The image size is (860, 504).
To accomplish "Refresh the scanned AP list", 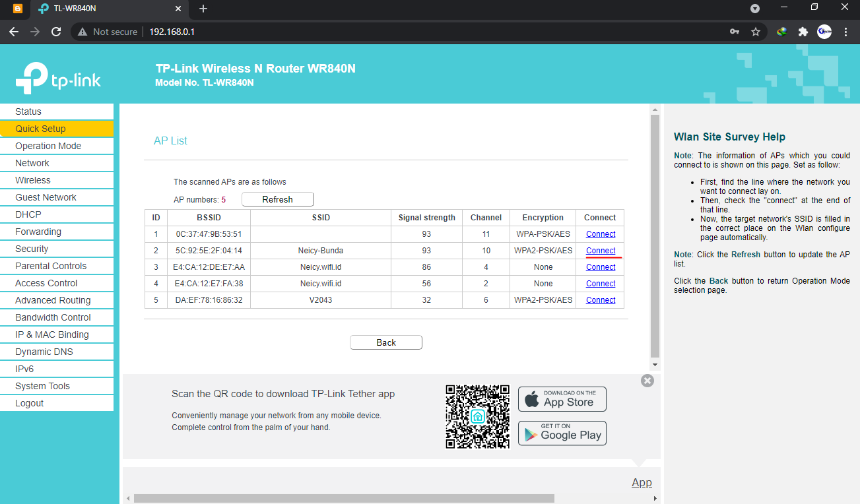I will tap(278, 199).
